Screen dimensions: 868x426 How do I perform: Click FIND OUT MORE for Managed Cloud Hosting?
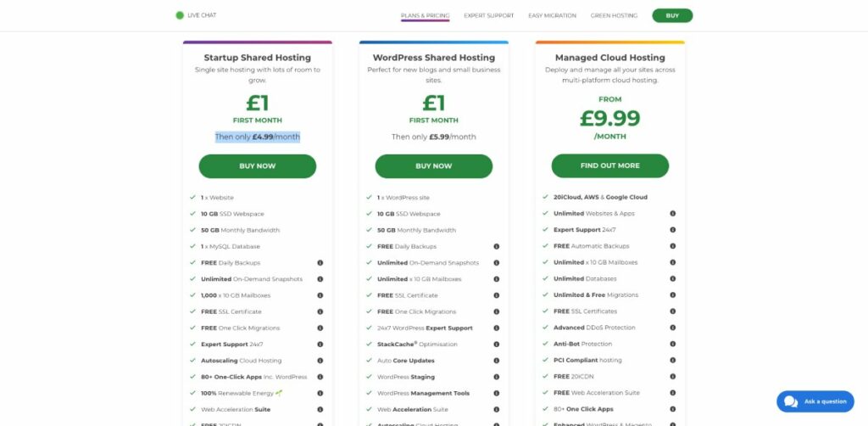(x=610, y=165)
